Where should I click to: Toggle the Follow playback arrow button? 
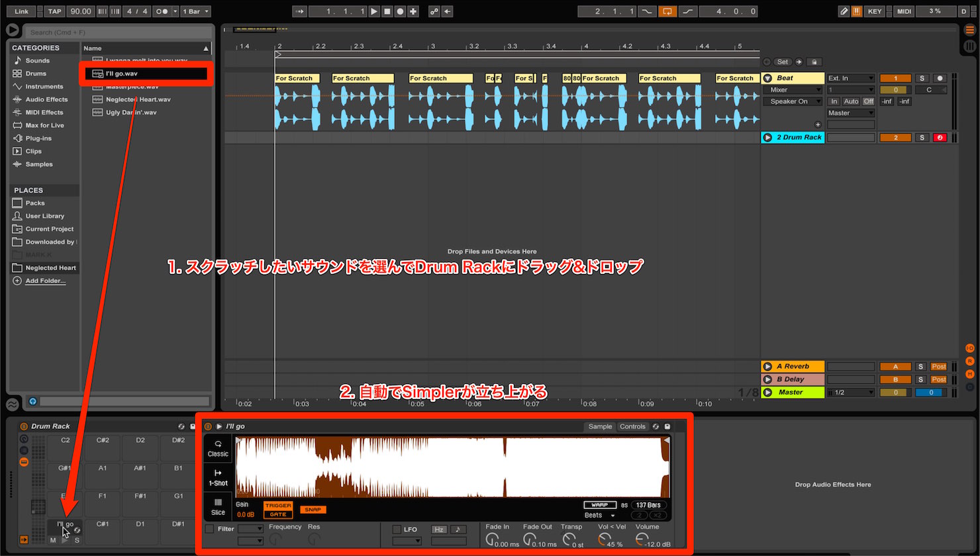pos(299,11)
